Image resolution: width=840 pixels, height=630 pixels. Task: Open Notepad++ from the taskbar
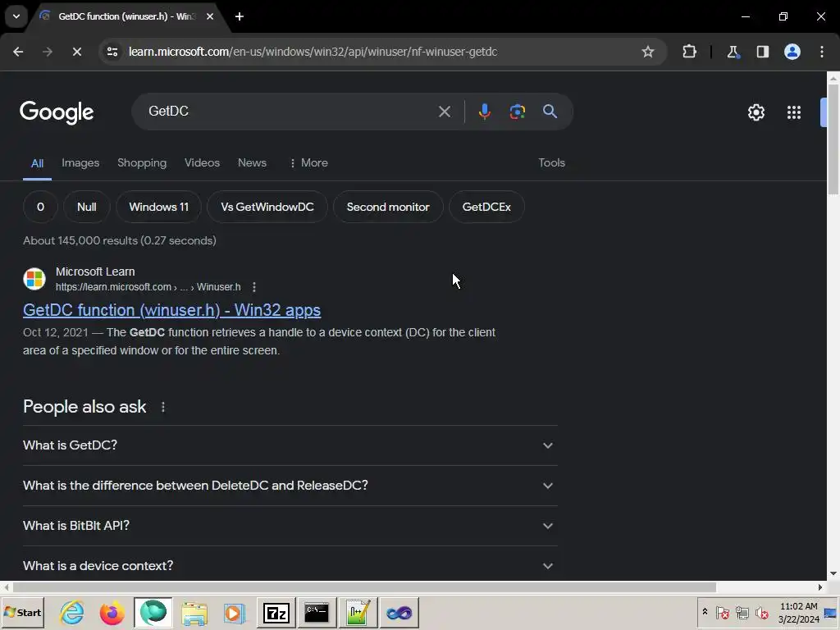[358, 613]
